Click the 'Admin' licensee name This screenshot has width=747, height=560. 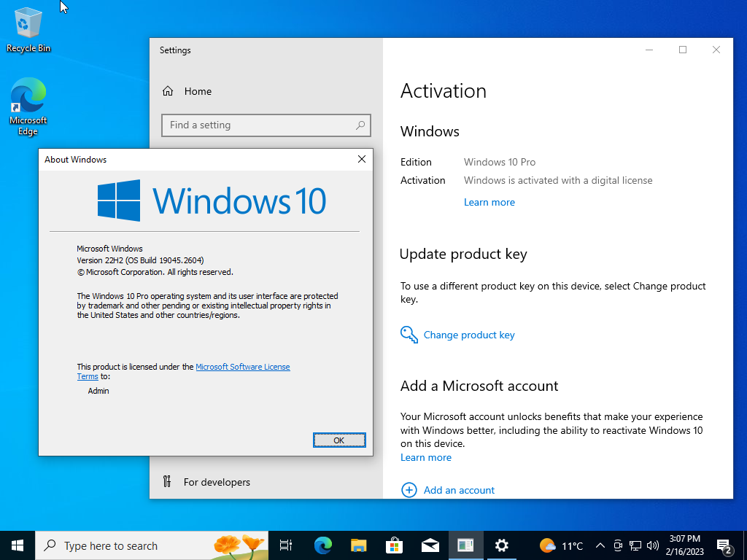[x=98, y=391]
